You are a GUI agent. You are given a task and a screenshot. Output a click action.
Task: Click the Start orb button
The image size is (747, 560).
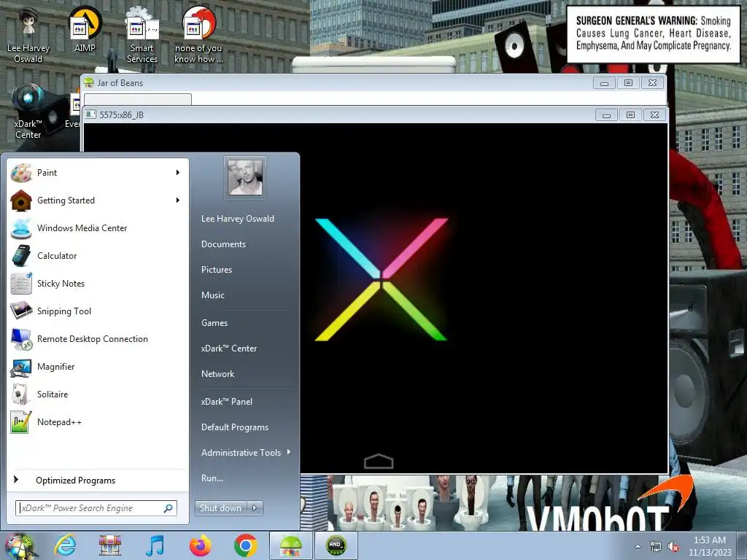click(20, 546)
